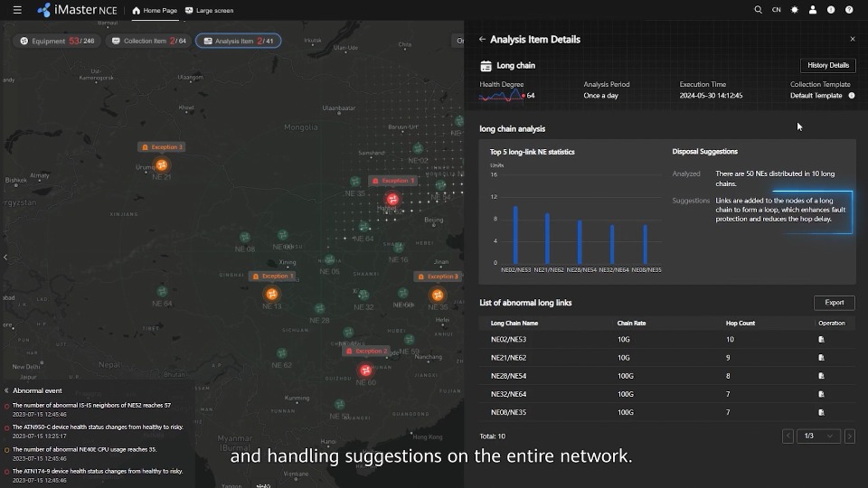Go to next page of links

[x=849, y=436]
